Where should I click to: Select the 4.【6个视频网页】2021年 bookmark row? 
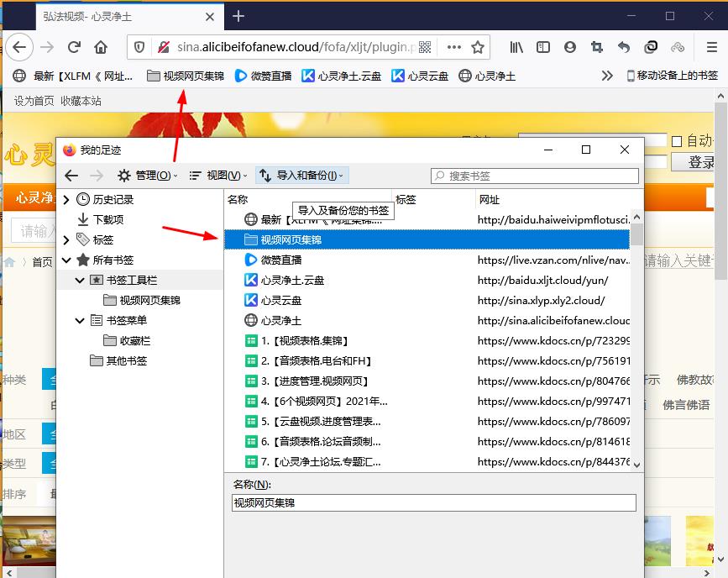point(427,402)
